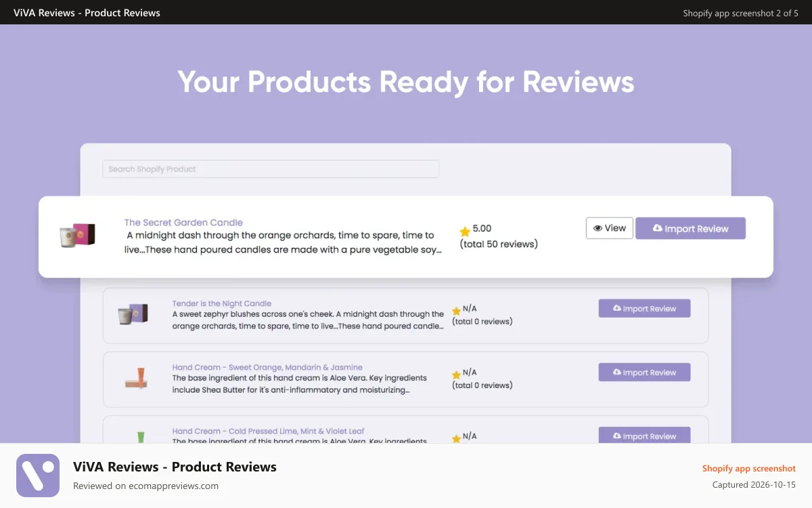Click the orange 'Shopify app screenshot' label
The image size is (812, 508).
coord(749,468)
